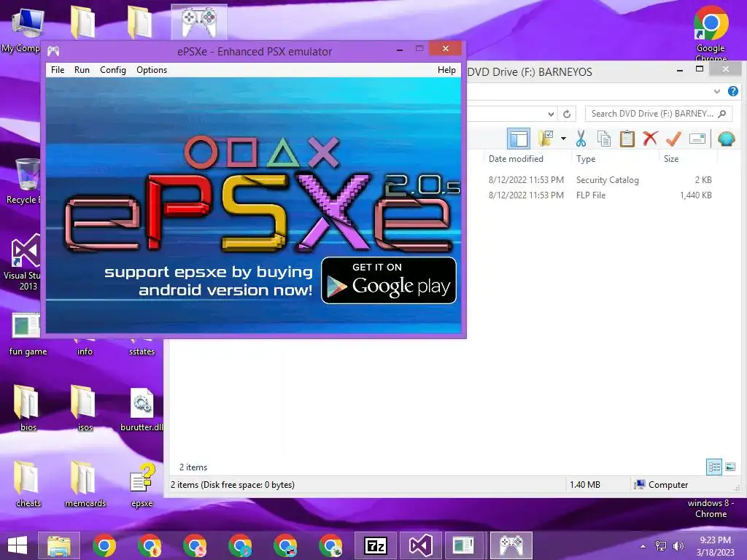Click the red X Delete icon in Explorer toolbar

point(650,139)
